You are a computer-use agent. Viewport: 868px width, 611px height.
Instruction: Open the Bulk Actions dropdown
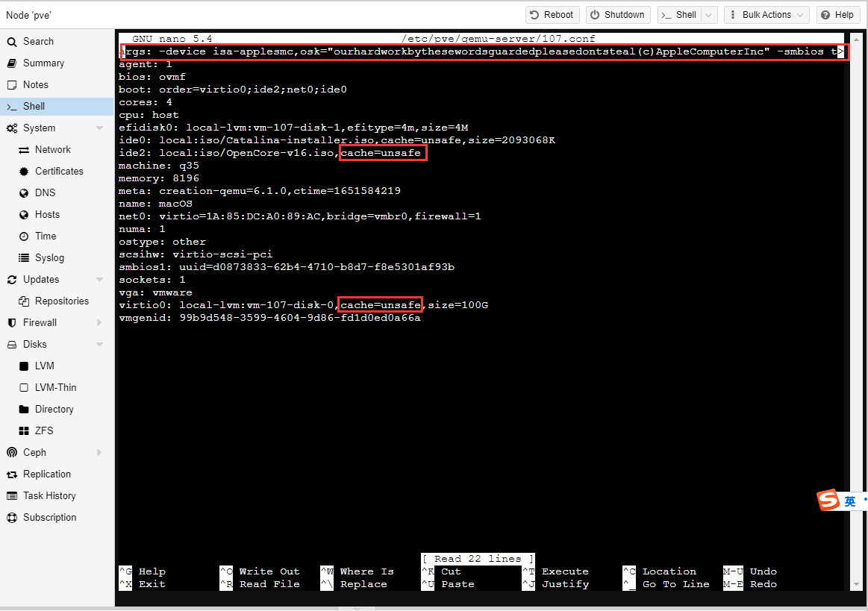pyautogui.click(x=766, y=15)
